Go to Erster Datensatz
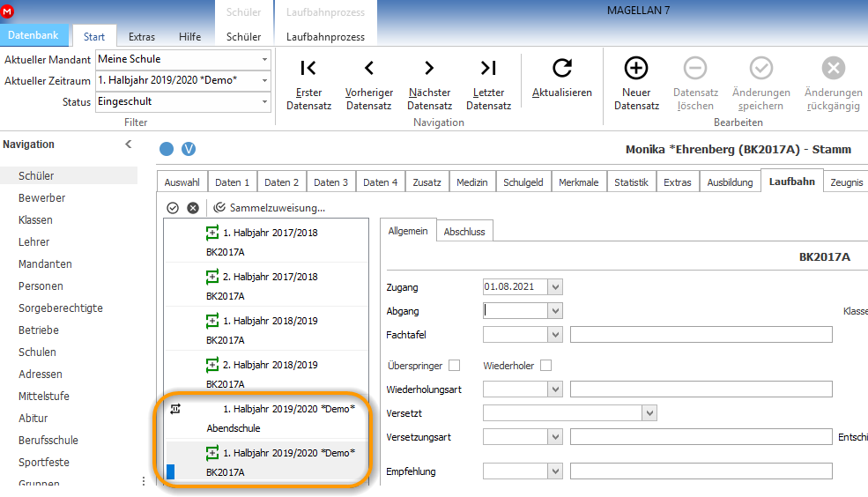The image size is (868, 497). coord(308,84)
